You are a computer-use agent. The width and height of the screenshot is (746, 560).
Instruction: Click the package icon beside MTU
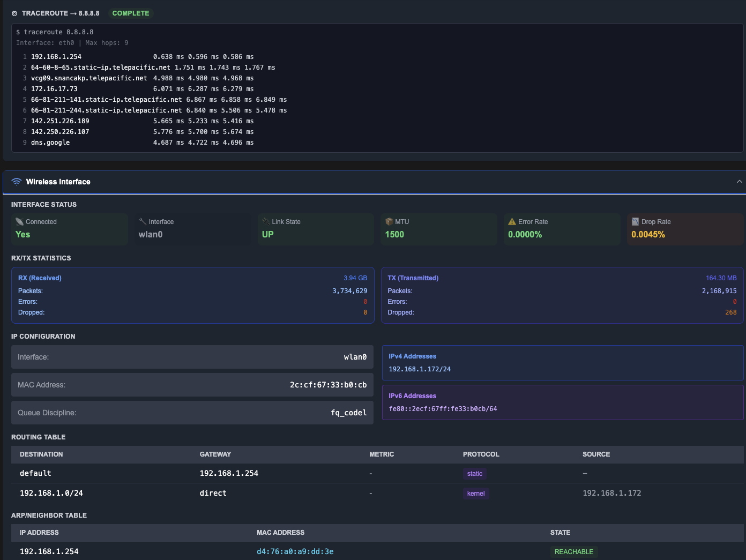(389, 222)
